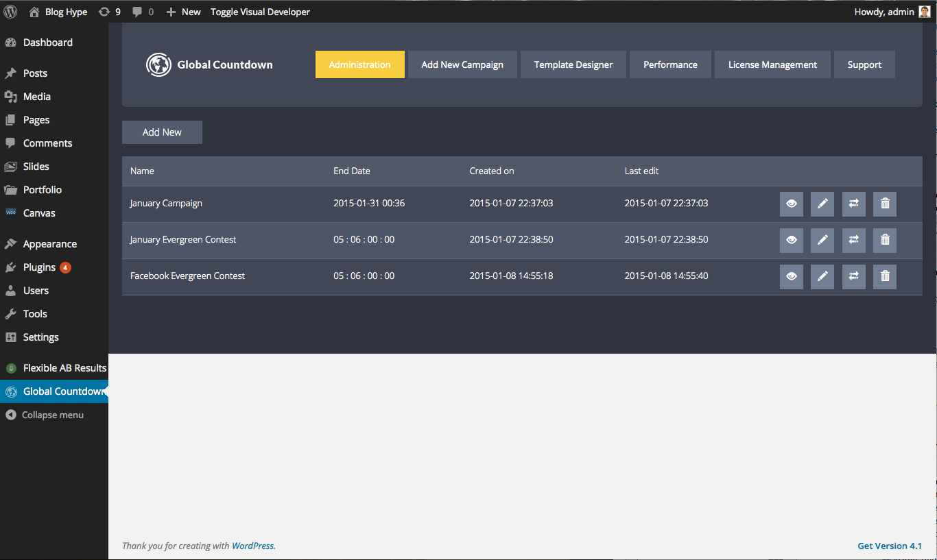The width and height of the screenshot is (937, 560).
Task: Click end date 2015-01-31 00:36
Action: point(369,204)
